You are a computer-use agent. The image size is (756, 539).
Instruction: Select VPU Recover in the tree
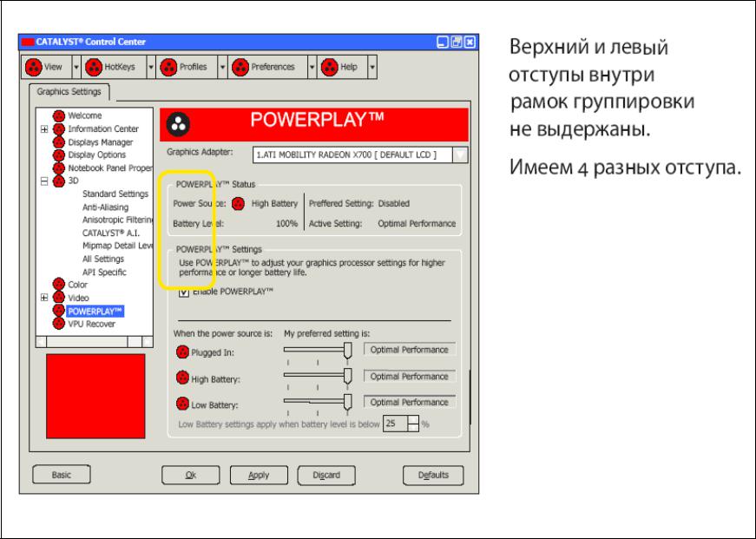click(x=92, y=324)
